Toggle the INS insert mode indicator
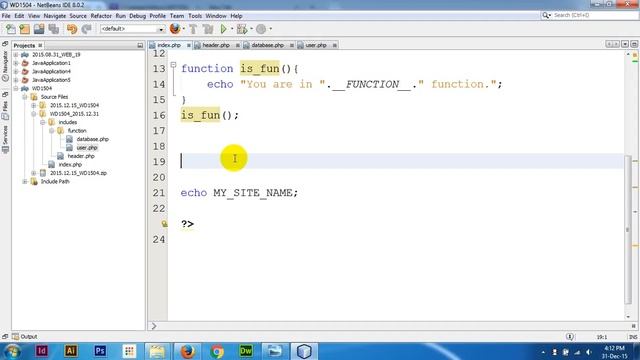Viewport: 640px width, 360px height. (x=633, y=337)
